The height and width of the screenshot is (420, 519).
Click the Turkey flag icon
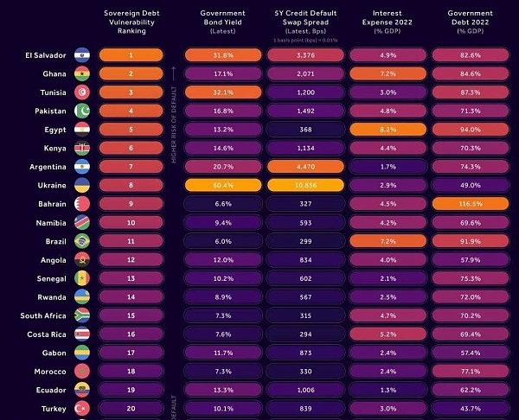[x=82, y=409]
